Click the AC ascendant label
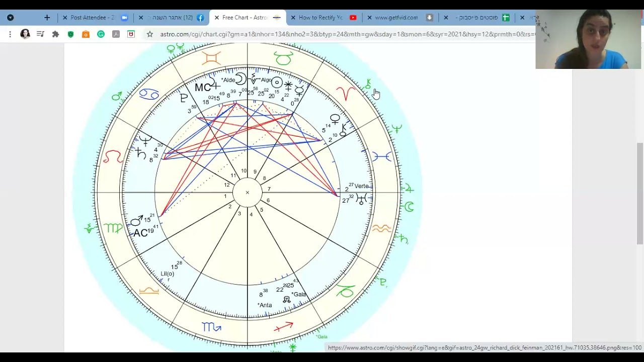Viewport: 644px width, 362px height. [140, 233]
